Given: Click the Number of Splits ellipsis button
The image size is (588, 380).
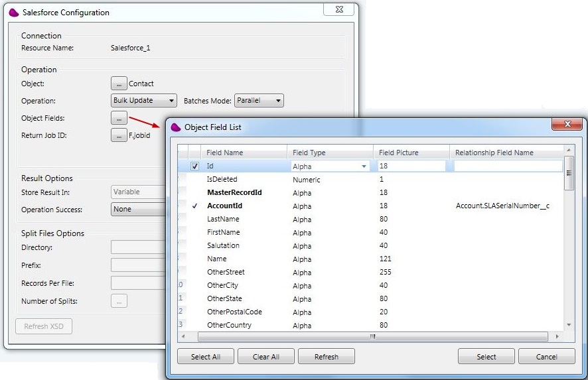Looking at the screenshot, I should coord(119,301).
